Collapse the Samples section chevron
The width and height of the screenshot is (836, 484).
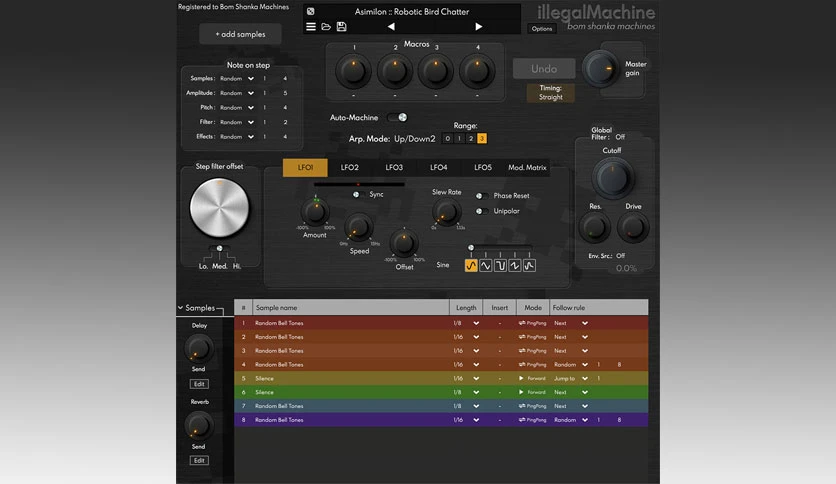(x=181, y=308)
